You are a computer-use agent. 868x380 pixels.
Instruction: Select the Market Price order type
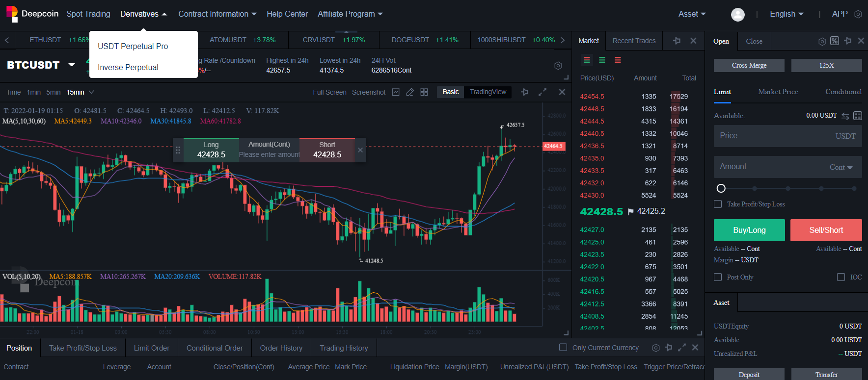click(778, 92)
